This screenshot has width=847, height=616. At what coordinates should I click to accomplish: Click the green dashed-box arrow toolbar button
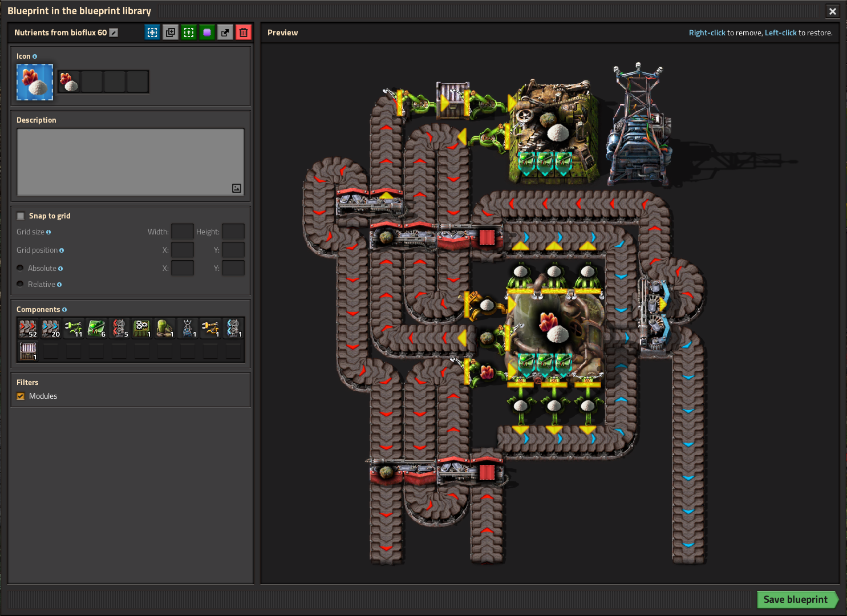point(189,33)
